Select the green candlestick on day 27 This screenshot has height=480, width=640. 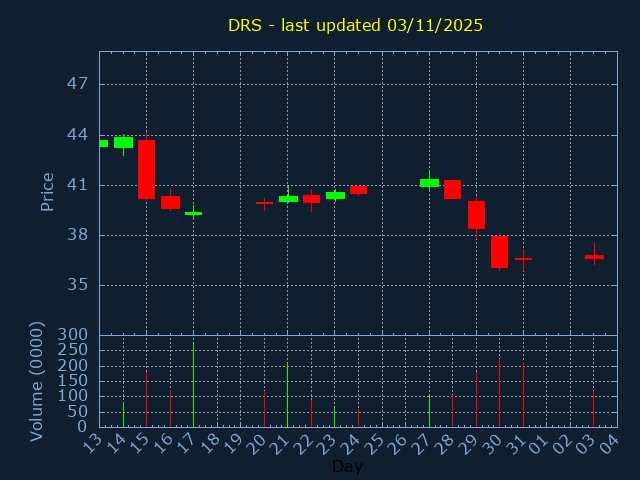(429, 183)
